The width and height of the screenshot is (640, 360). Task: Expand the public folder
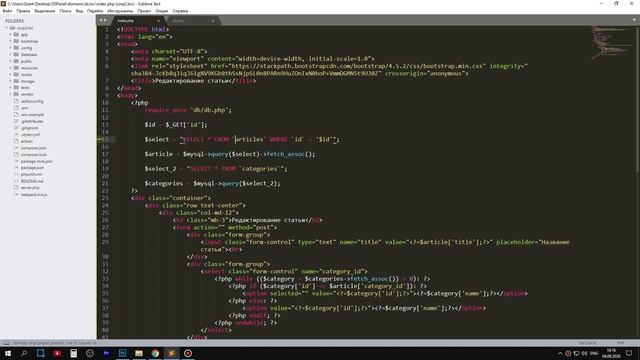click(x=11, y=61)
